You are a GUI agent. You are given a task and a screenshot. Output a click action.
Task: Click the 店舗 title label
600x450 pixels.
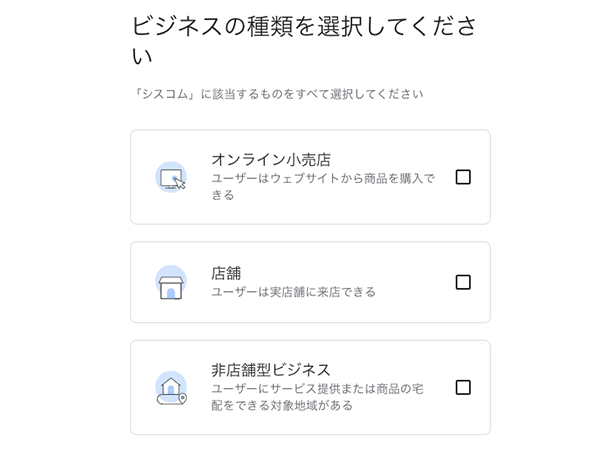click(x=227, y=272)
